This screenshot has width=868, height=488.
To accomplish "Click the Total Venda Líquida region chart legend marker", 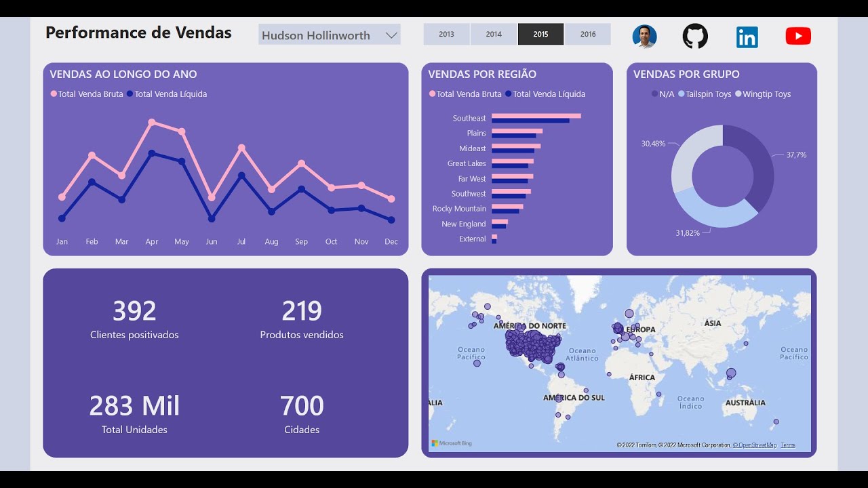I will click(509, 94).
